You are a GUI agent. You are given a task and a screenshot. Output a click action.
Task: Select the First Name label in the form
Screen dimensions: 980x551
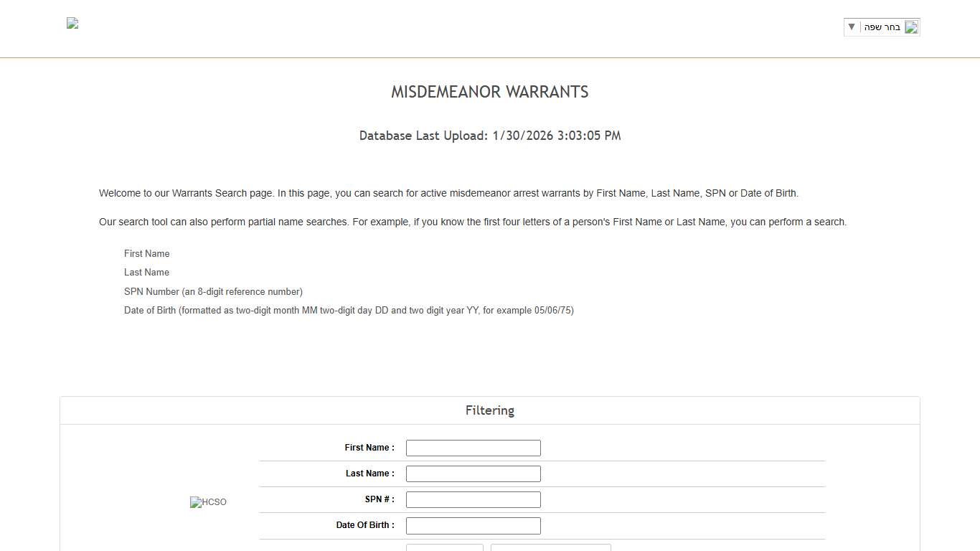click(x=369, y=447)
